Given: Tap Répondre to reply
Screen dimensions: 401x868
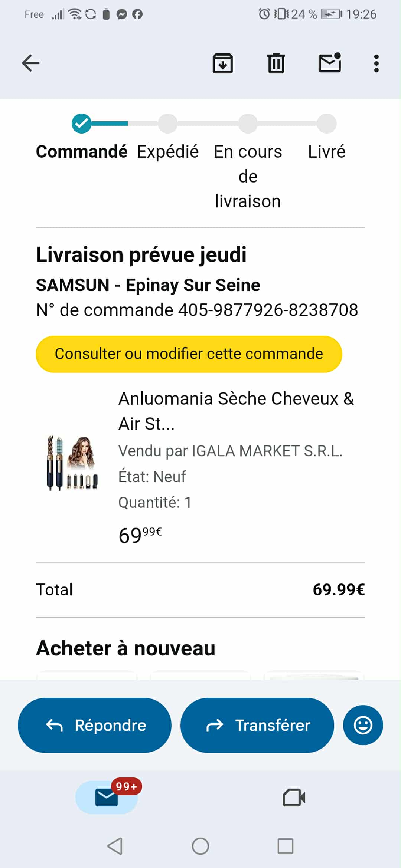Looking at the screenshot, I should (95, 725).
